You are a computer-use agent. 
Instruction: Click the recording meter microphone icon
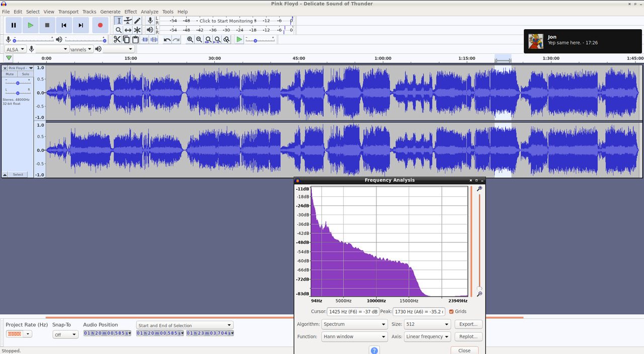[x=150, y=21]
